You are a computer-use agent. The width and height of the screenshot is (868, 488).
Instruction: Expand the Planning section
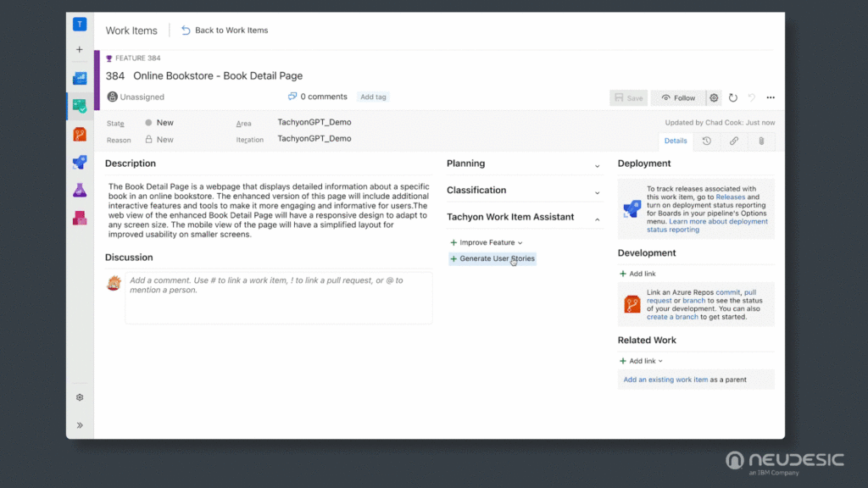coord(597,166)
